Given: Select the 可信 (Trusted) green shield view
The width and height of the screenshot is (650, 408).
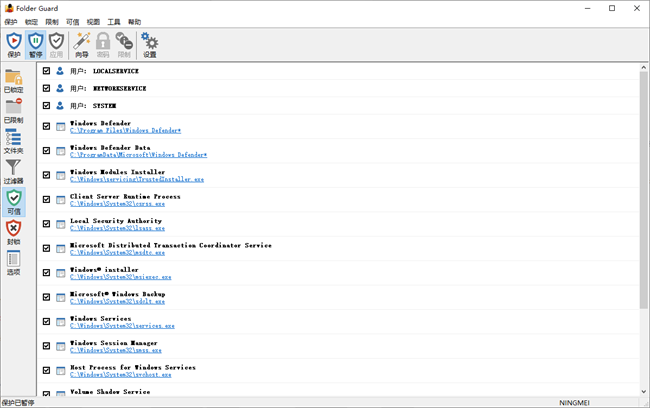Looking at the screenshot, I should tap(13, 203).
